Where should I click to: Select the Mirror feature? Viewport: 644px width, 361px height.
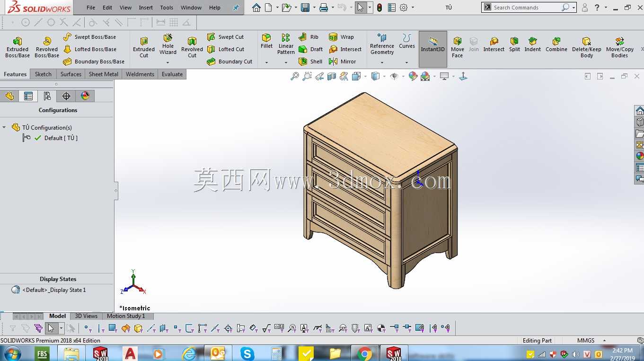click(343, 62)
